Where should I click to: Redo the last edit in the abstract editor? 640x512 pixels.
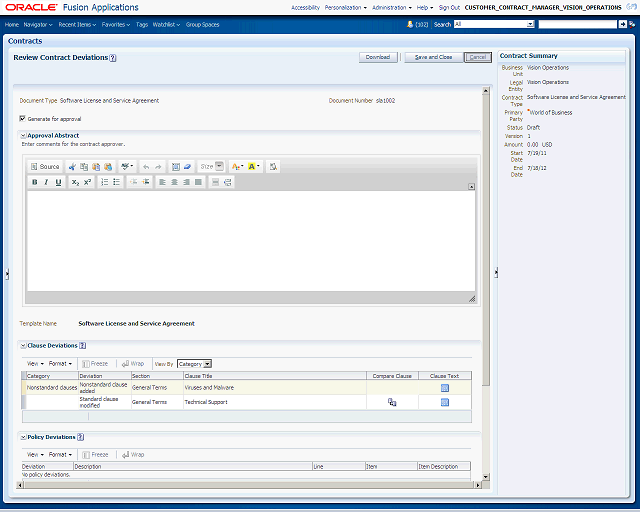[158, 167]
